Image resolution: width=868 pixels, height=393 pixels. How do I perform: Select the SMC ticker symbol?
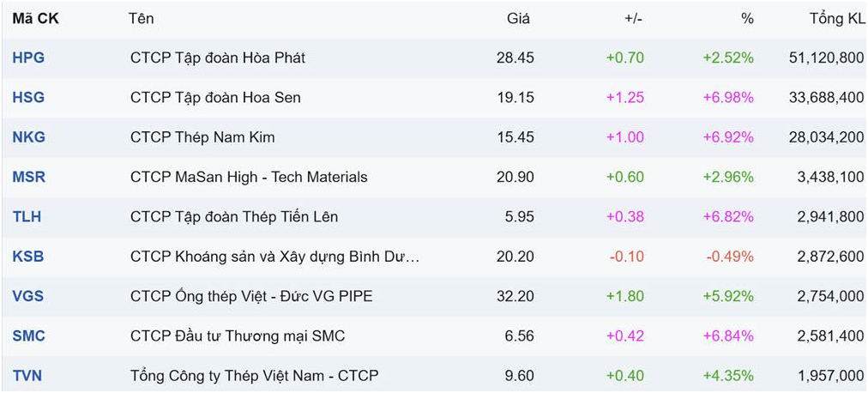pos(29,336)
